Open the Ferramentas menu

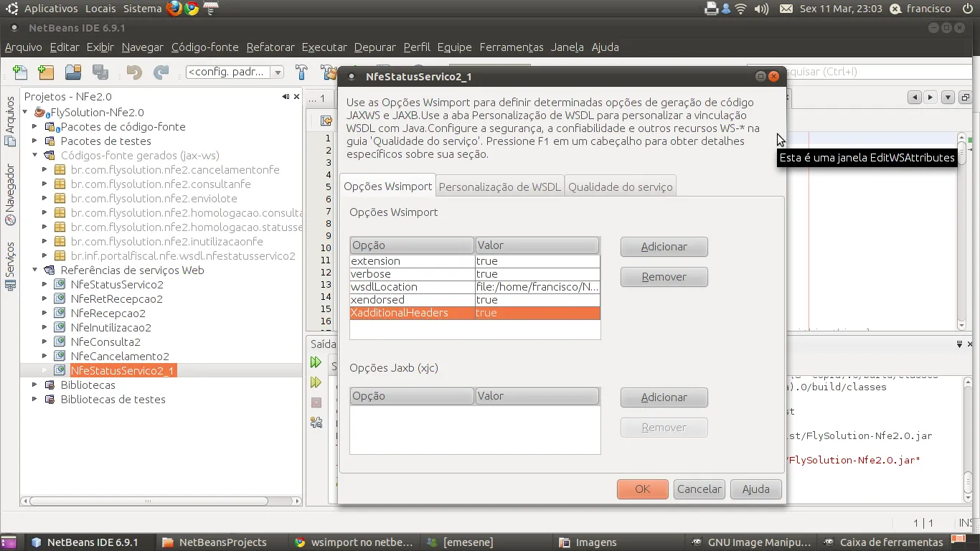(512, 47)
